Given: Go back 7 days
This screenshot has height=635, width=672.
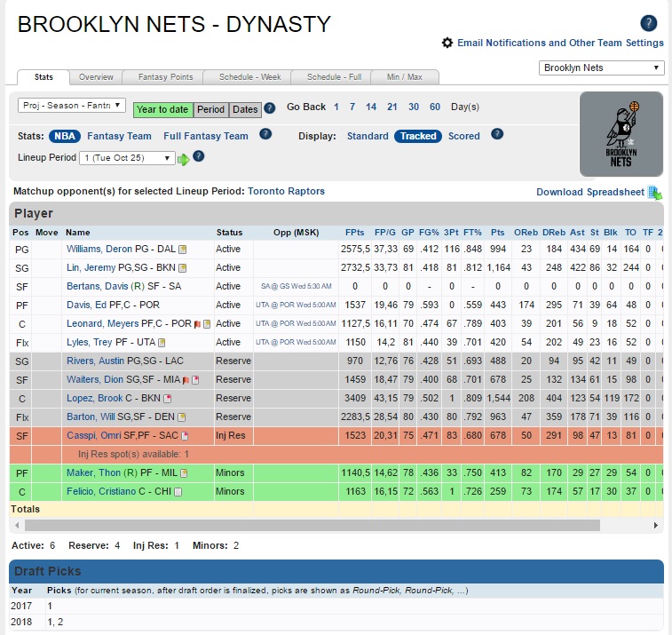Looking at the screenshot, I should (x=352, y=107).
